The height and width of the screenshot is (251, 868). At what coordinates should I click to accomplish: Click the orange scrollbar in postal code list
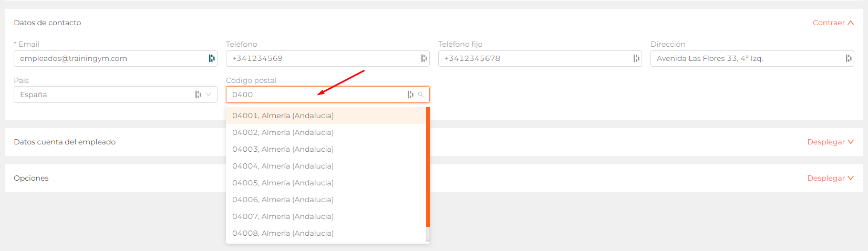pos(428,167)
